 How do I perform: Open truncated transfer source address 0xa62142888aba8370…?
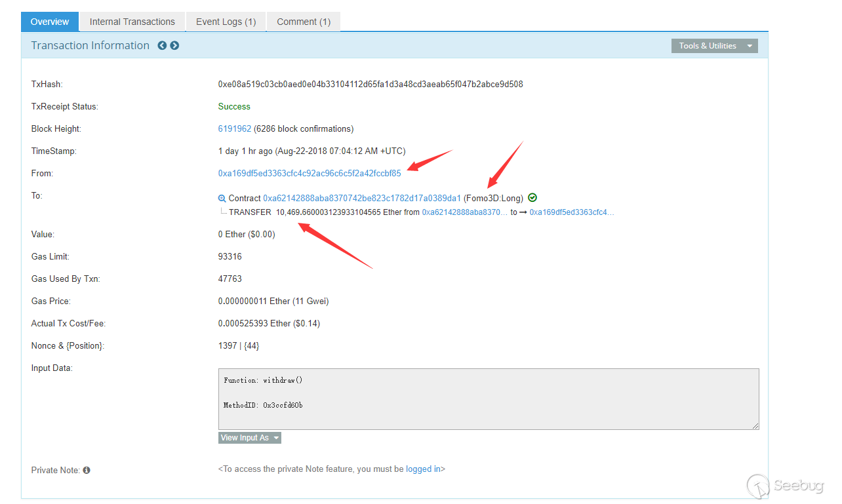point(465,212)
